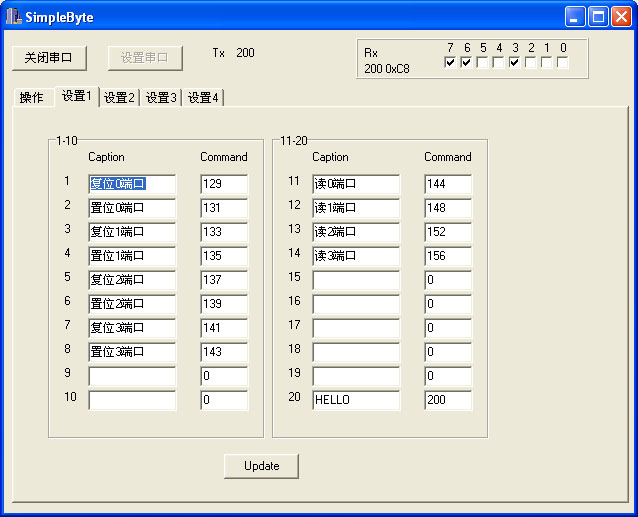638x517 pixels.
Task: Click command field showing 137
Action: (x=224, y=280)
